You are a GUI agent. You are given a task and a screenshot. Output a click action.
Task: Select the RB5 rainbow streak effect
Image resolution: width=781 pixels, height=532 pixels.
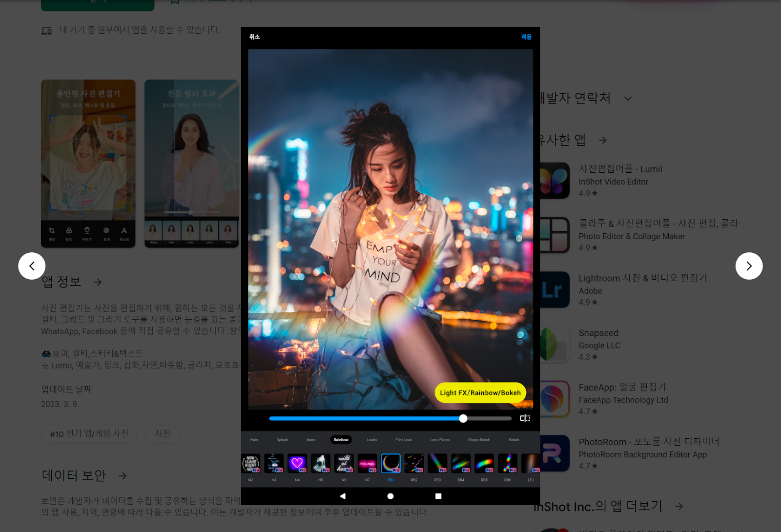(x=484, y=463)
